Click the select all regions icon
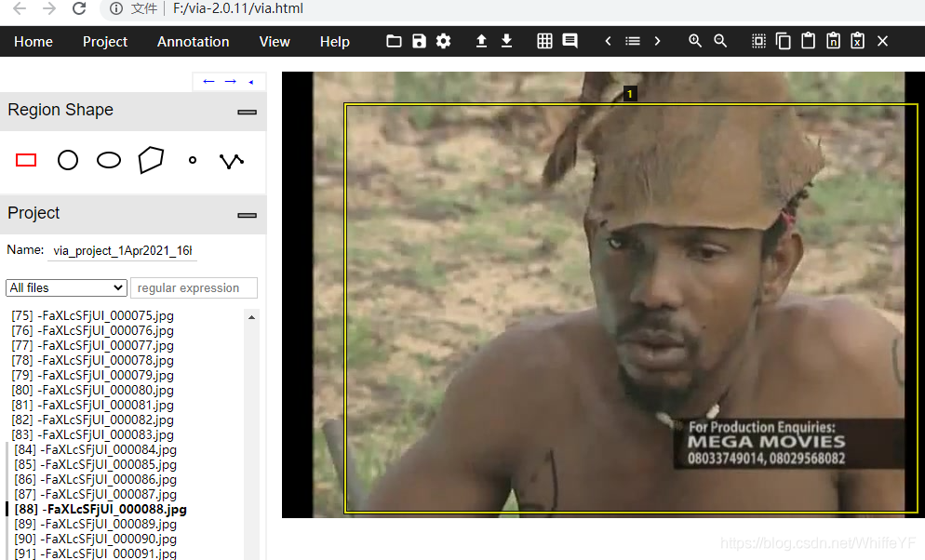This screenshot has width=925, height=560. [758, 41]
